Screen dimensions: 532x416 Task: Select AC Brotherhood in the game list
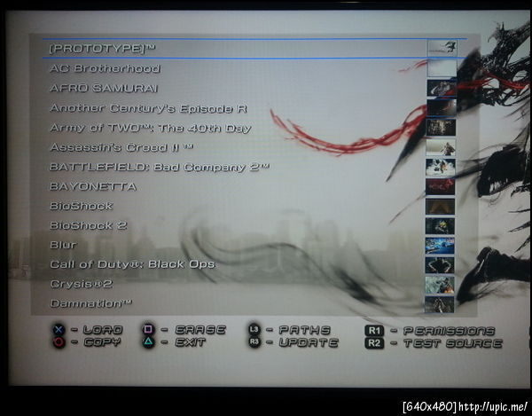tap(105, 68)
